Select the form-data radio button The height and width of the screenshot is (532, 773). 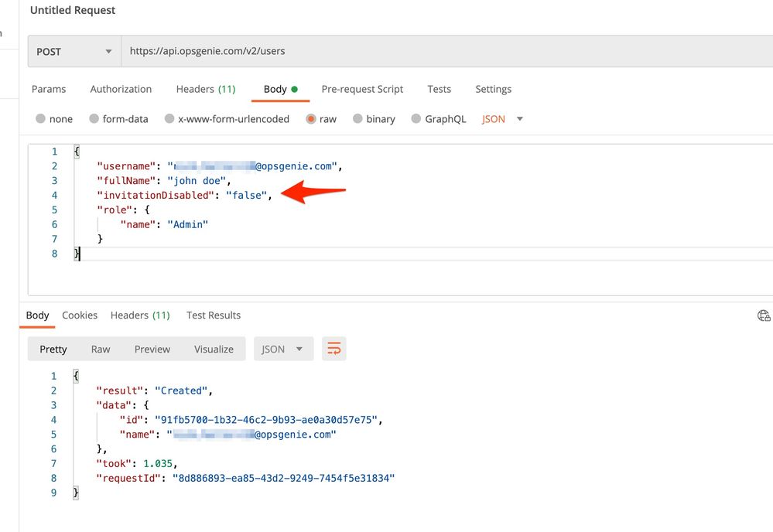94,119
